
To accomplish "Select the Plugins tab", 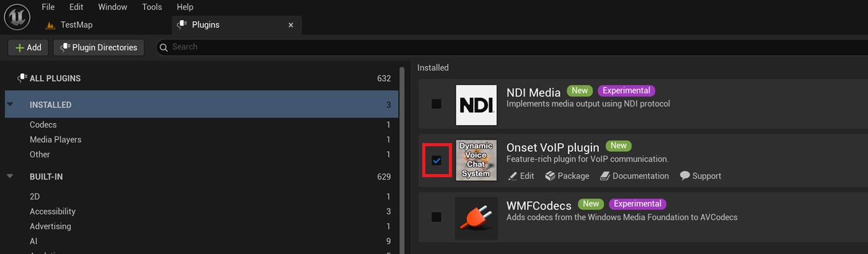I will (237, 25).
